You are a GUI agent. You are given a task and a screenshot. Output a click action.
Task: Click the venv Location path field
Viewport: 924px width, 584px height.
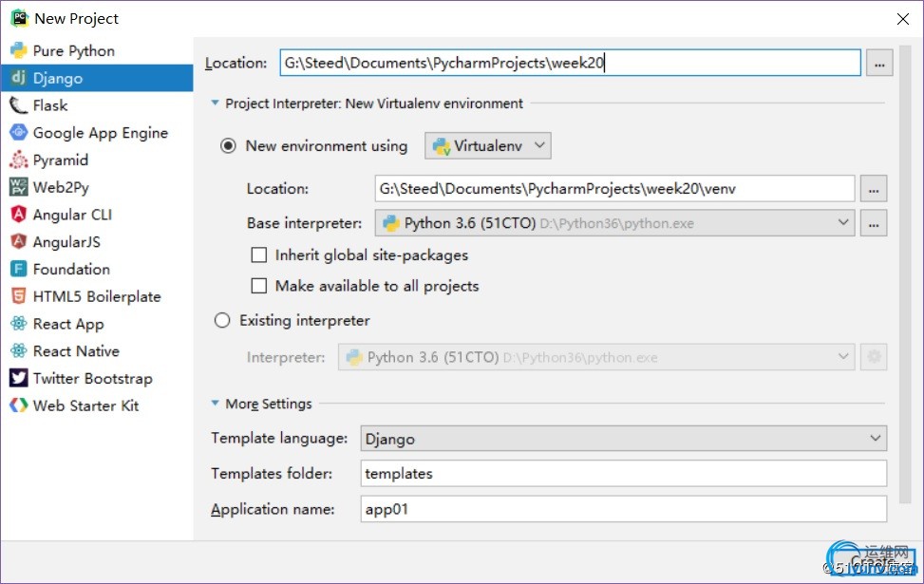coord(614,189)
